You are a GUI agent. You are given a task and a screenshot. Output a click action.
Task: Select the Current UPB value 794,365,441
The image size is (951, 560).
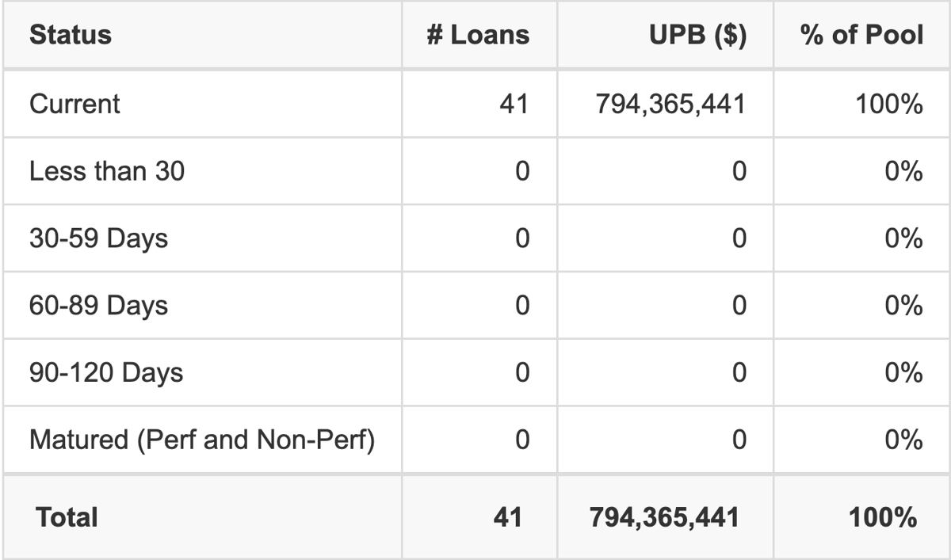pos(670,104)
